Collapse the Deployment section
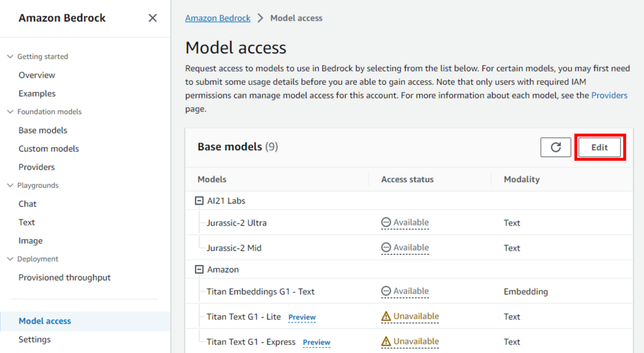644x353 pixels. click(11, 258)
